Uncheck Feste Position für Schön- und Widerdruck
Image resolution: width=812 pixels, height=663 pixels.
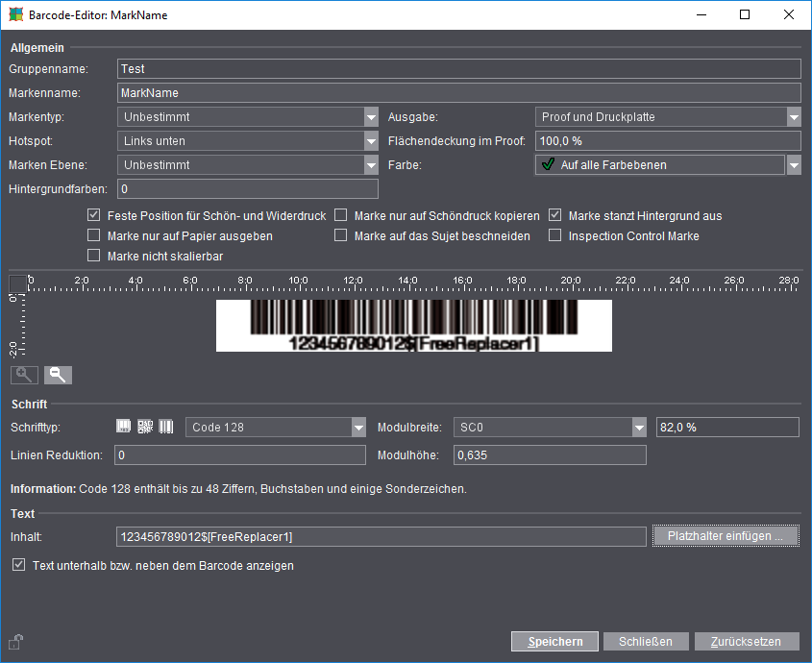click(x=93, y=215)
